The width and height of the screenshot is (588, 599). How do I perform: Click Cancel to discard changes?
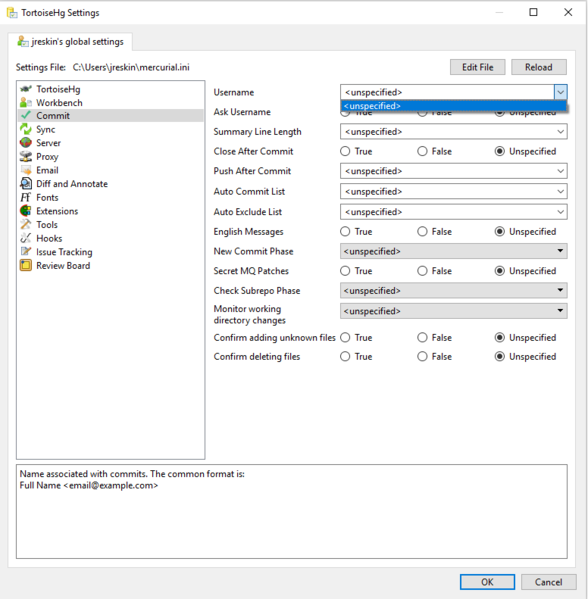click(548, 582)
